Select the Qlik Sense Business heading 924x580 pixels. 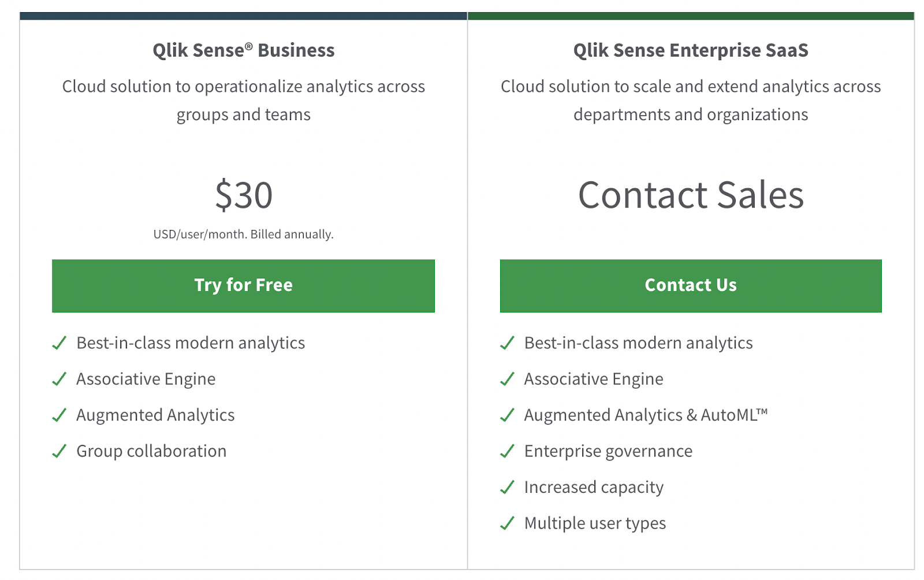[x=243, y=50]
